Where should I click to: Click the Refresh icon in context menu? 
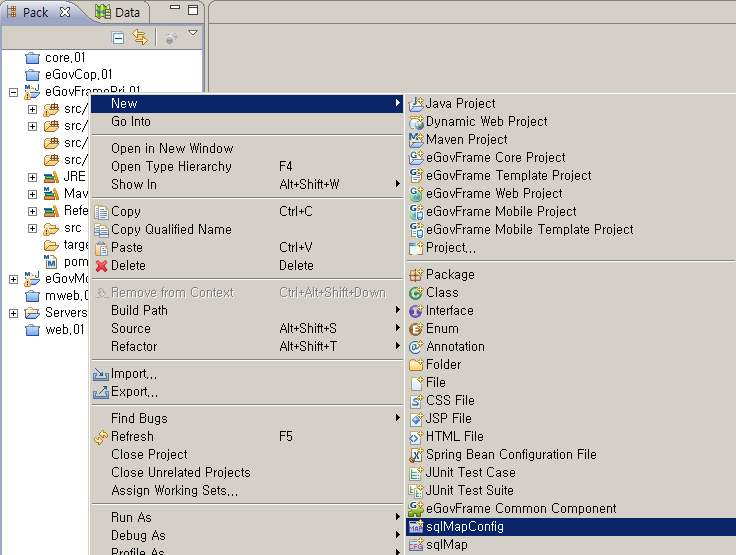pyautogui.click(x=100, y=437)
